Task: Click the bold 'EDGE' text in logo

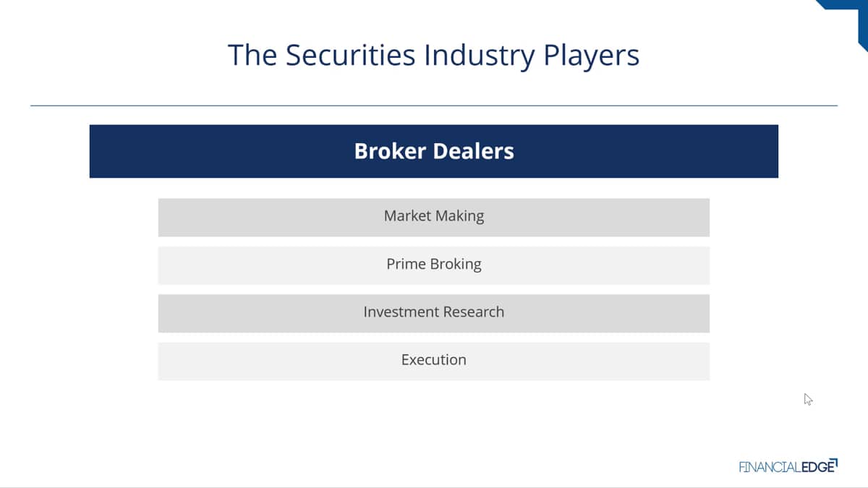Action: [x=819, y=467]
